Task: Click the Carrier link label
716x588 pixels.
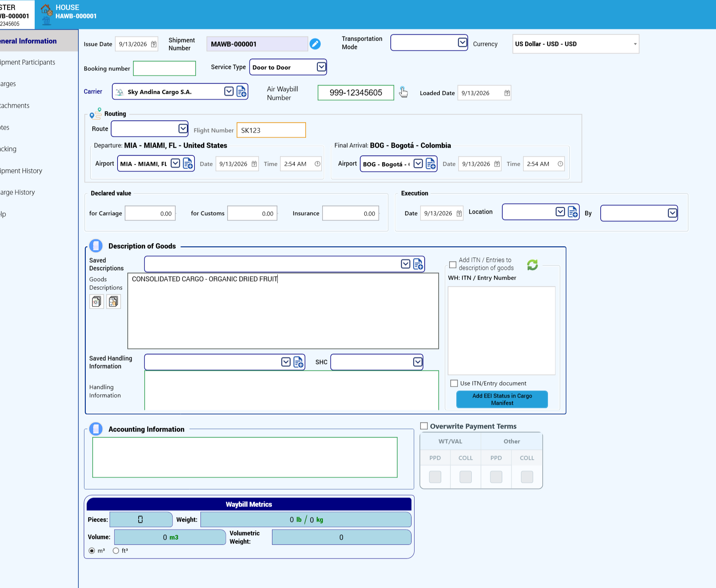Action: [93, 91]
